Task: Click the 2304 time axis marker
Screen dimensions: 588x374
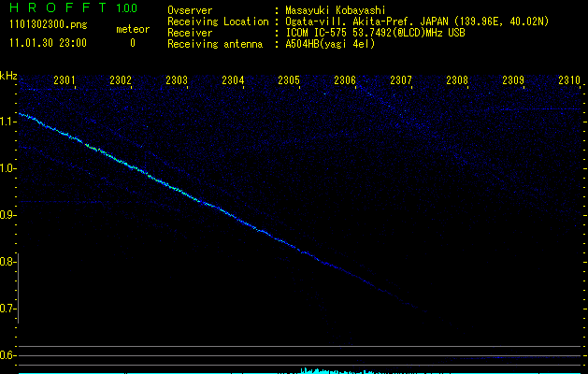Action: (233, 79)
